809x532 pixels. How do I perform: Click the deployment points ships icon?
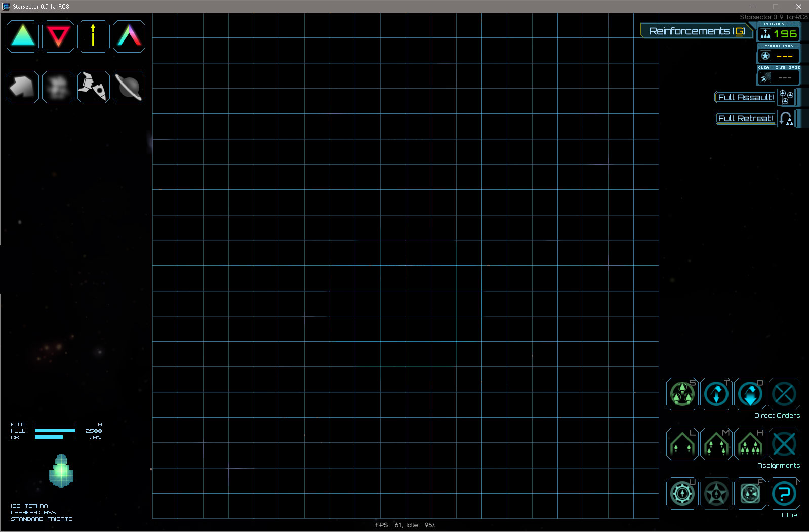[x=765, y=34]
